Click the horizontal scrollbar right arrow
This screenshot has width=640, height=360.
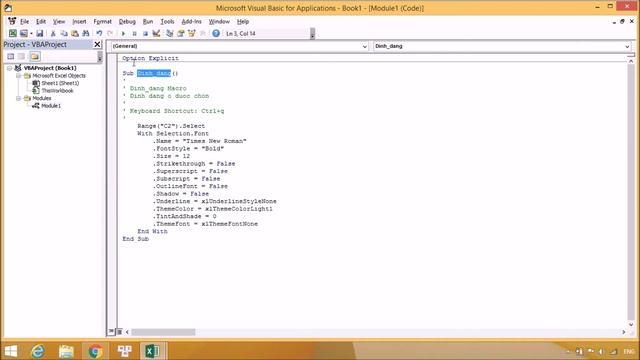tap(623, 332)
